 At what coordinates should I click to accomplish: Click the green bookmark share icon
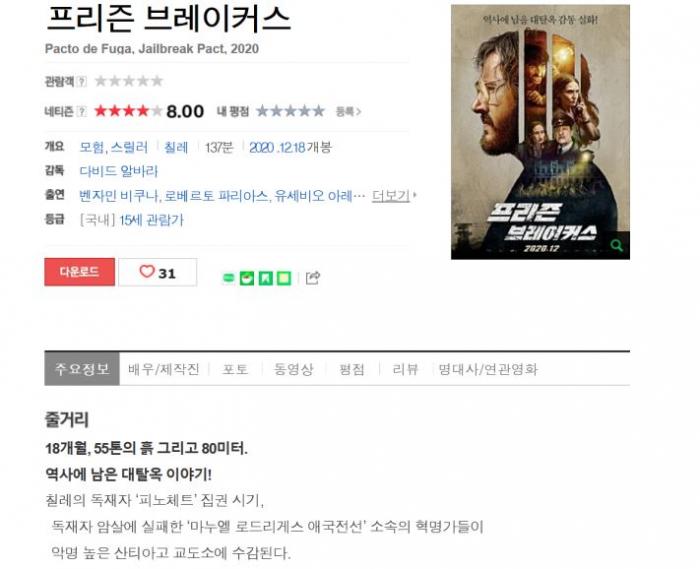point(266,278)
